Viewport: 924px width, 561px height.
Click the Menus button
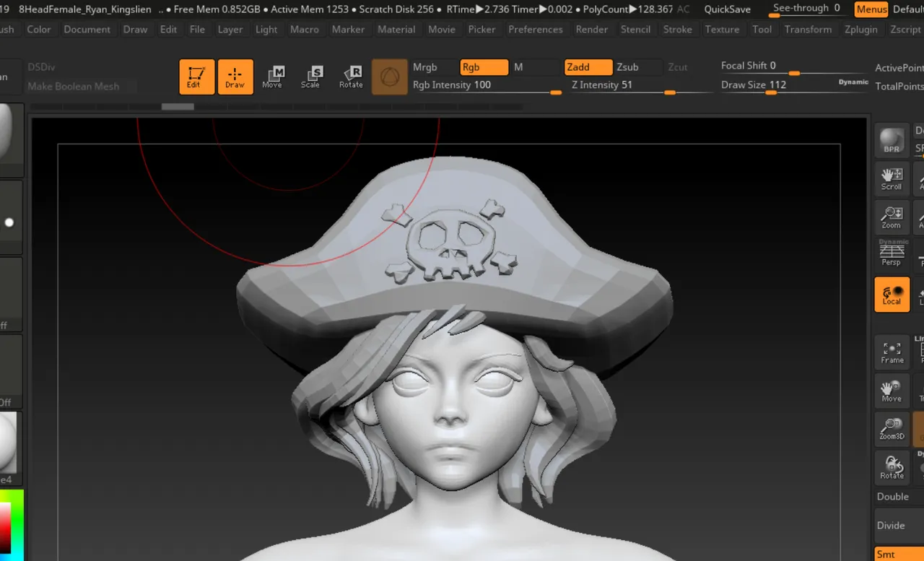(871, 9)
